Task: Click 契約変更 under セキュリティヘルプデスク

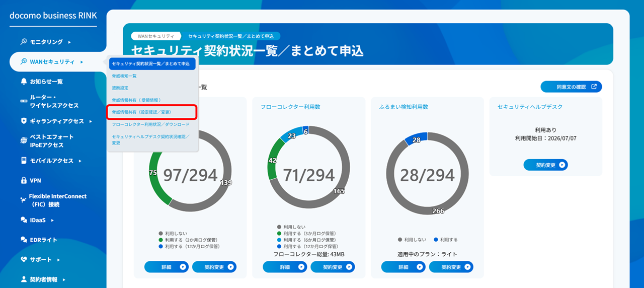Action: (545, 165)
